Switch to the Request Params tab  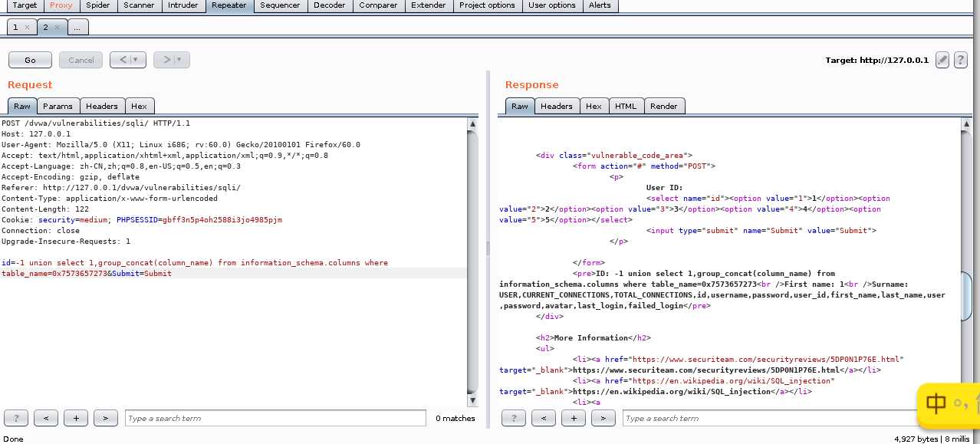[58, 106]
